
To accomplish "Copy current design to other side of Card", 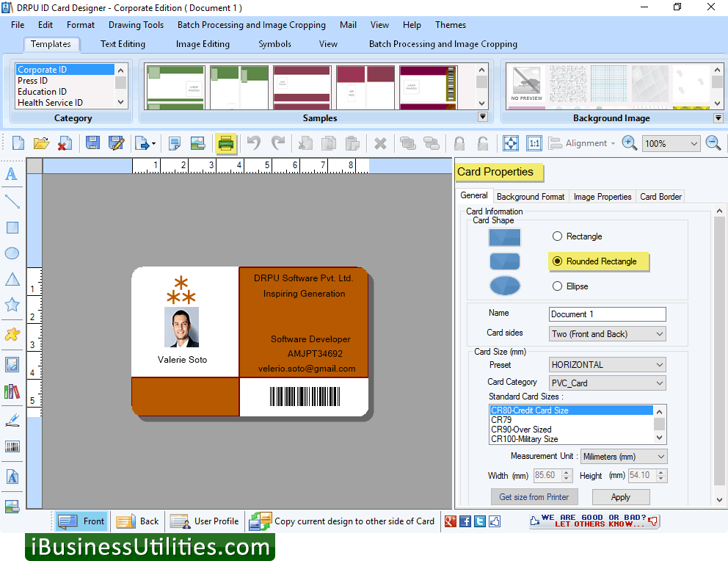I will coord(342,521).
